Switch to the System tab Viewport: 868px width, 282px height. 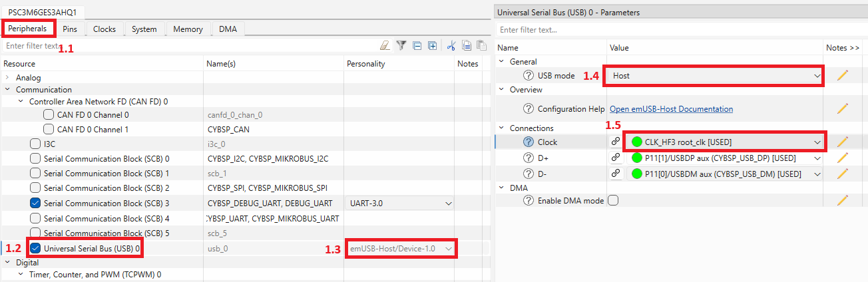(x=144, y=29)
